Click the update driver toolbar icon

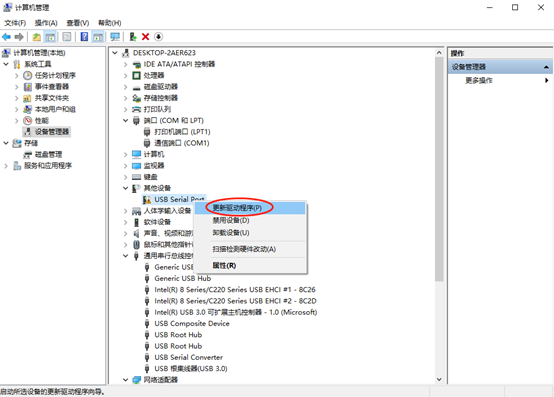pos(133,36)
